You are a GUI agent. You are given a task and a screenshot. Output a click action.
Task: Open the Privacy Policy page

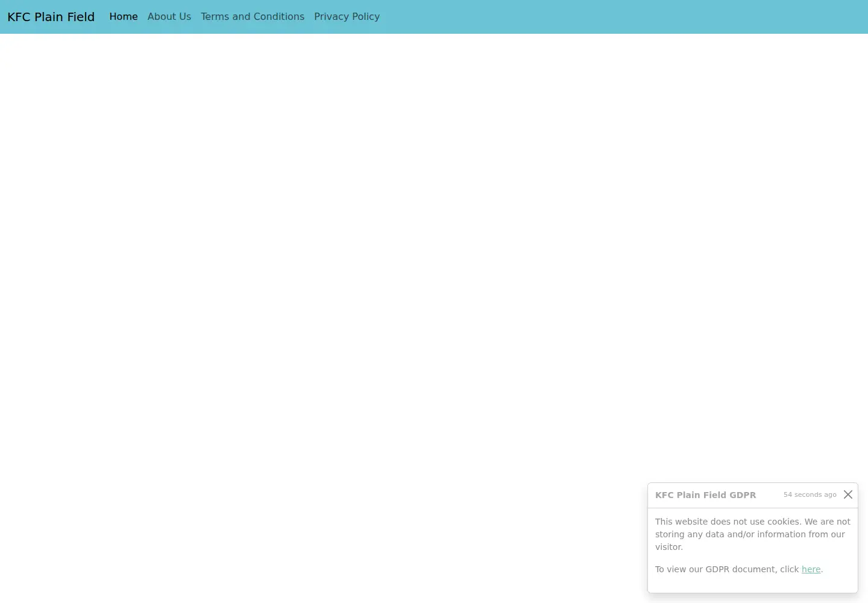[x=347, y=17]
